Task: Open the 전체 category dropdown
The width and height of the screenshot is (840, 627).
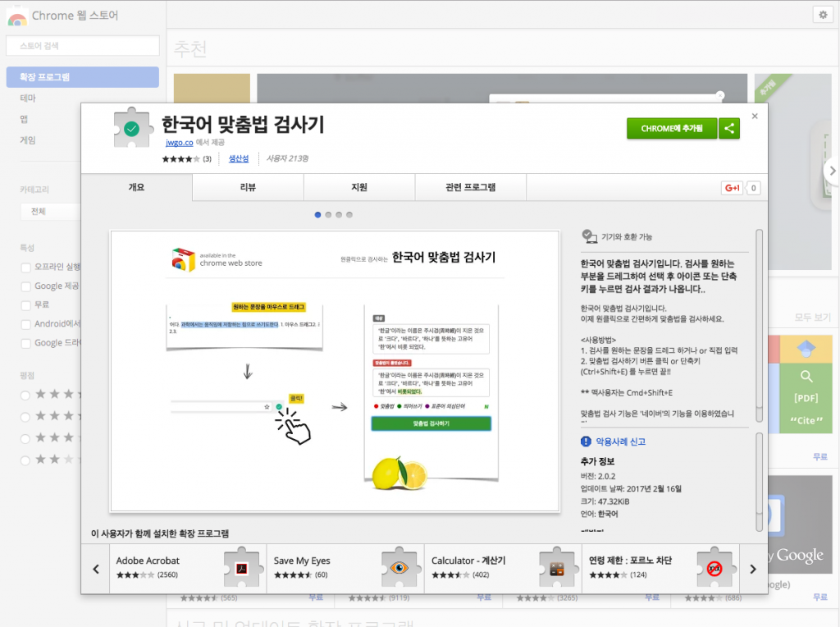Action: point(51,211)
